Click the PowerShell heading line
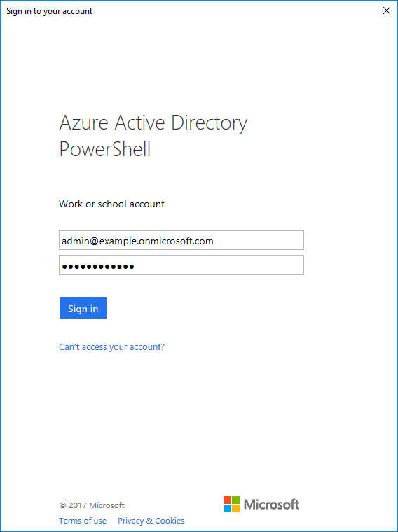This screenshot has width=398, height=532. coord(105,149)
